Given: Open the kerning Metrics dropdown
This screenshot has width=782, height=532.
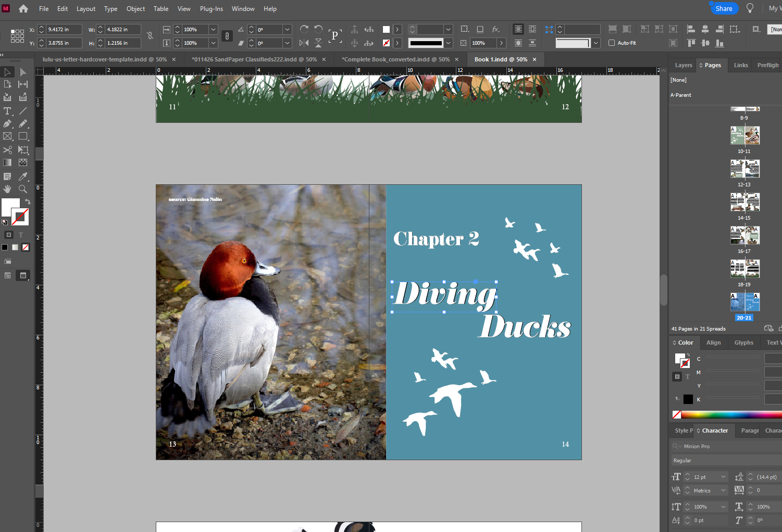Looking at the screenshot, I should point(723,490).
